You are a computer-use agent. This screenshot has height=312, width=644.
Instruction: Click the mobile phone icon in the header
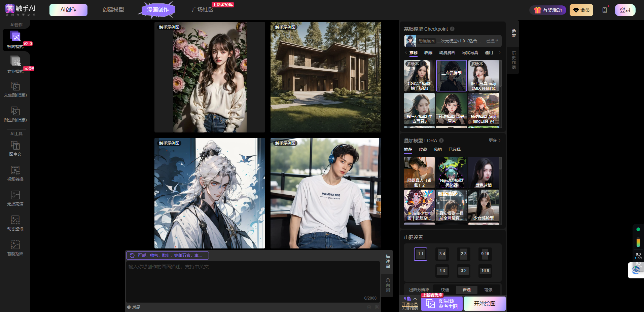(604, 10)
